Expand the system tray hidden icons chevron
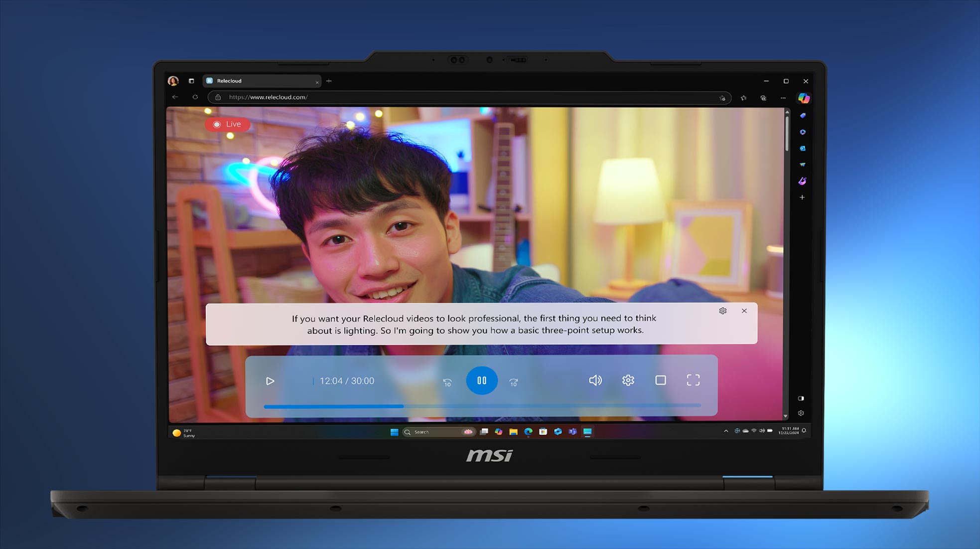 tap(726, 431)
